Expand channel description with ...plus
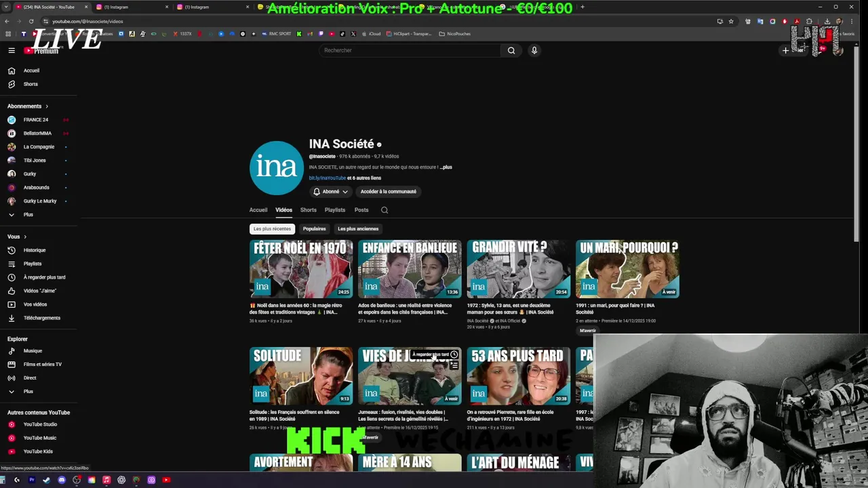Viewport: 868px width, 488px height. click(x=446, y=167)
